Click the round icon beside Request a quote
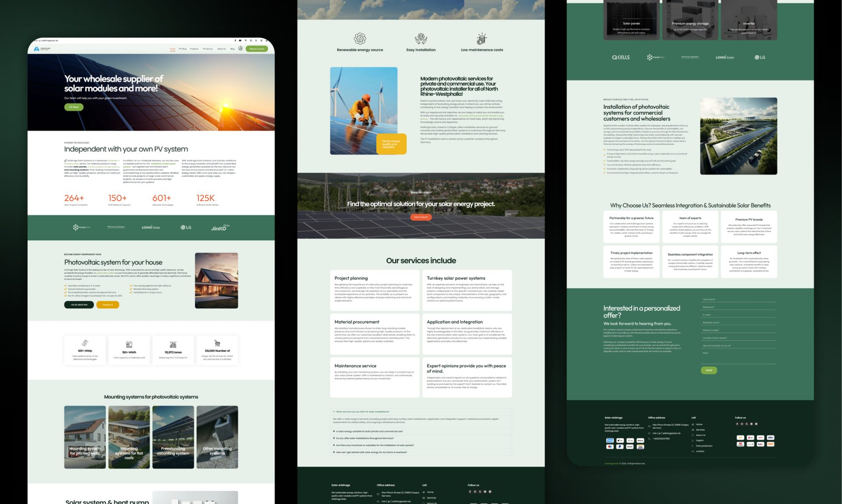The width and height of the screenshot is (842, 504). (x=240, y=48)
